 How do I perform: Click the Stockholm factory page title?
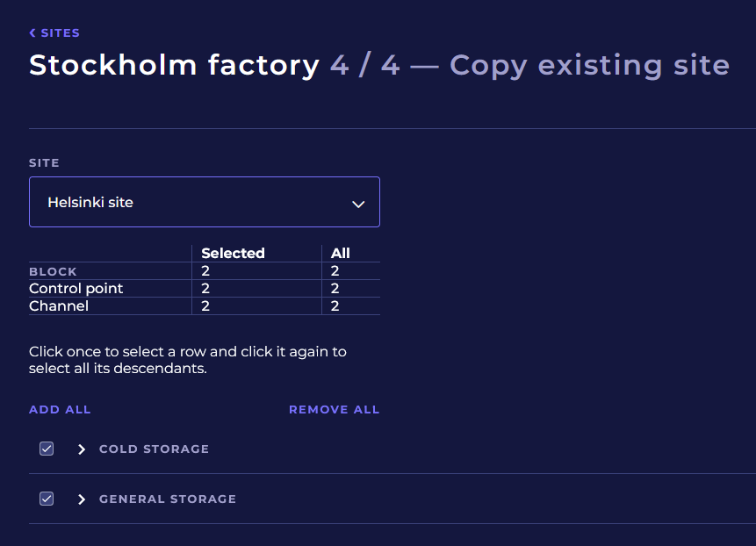174,65
